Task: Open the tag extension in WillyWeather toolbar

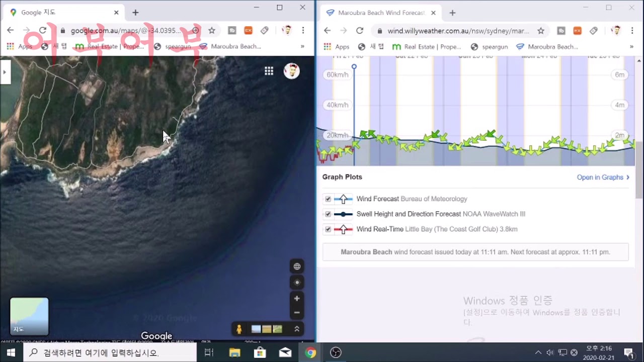Action: pos(594,31)
